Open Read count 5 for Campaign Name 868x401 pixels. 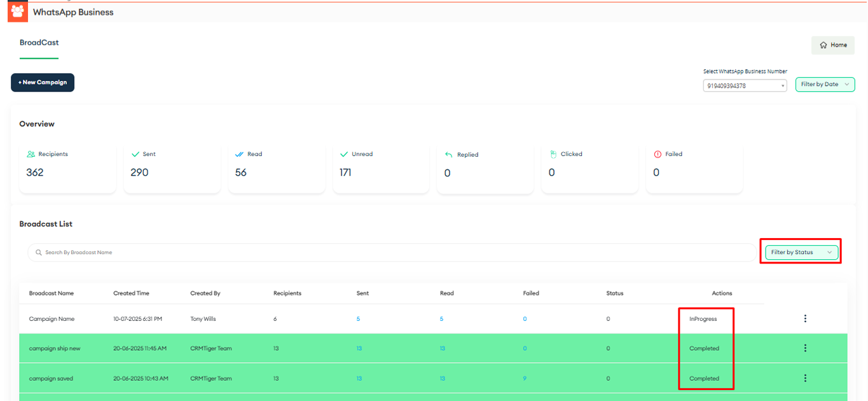click(441, 319)
